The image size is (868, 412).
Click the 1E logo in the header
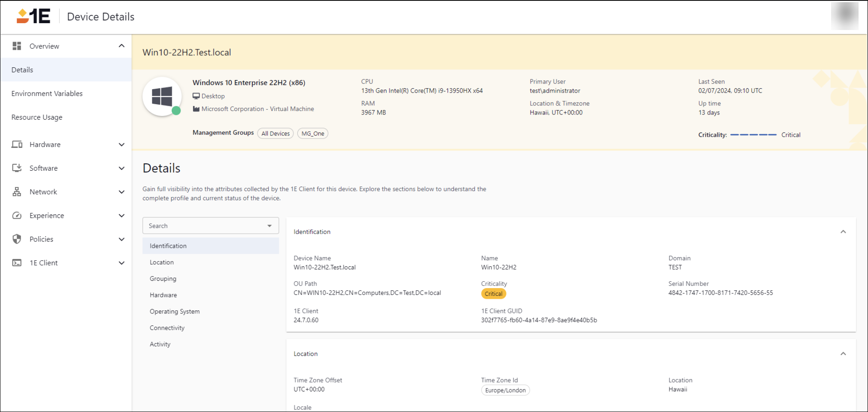[x=33, y=16]
